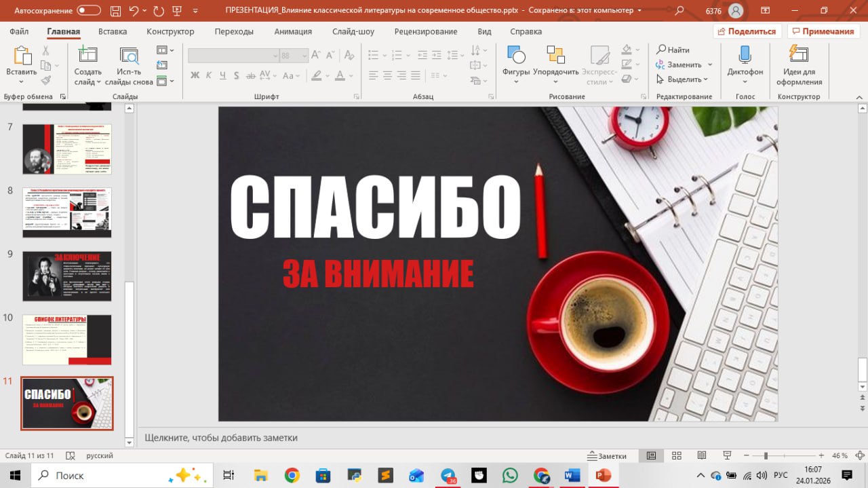Open the Упорядочить arrange menu
Screen dimensions: 868x488
(556, 65)
